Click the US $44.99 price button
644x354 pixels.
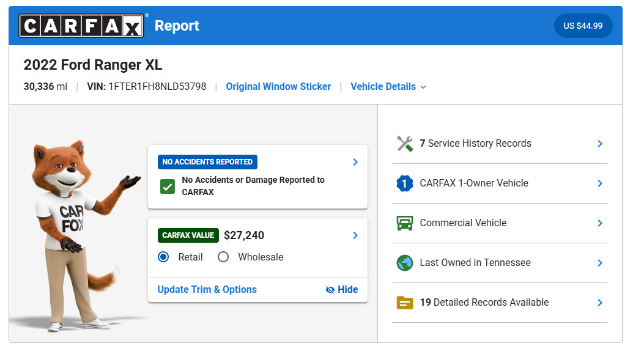coord(583,26)
